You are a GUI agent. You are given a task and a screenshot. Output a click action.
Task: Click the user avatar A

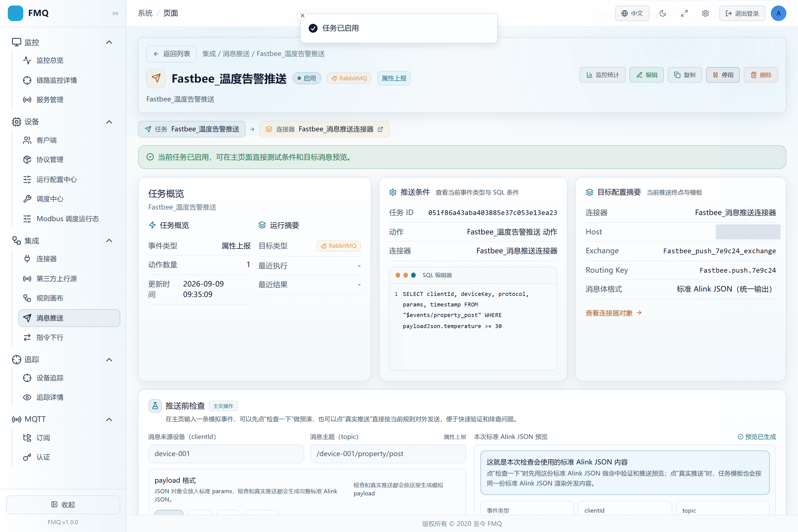tap(778, 13)
